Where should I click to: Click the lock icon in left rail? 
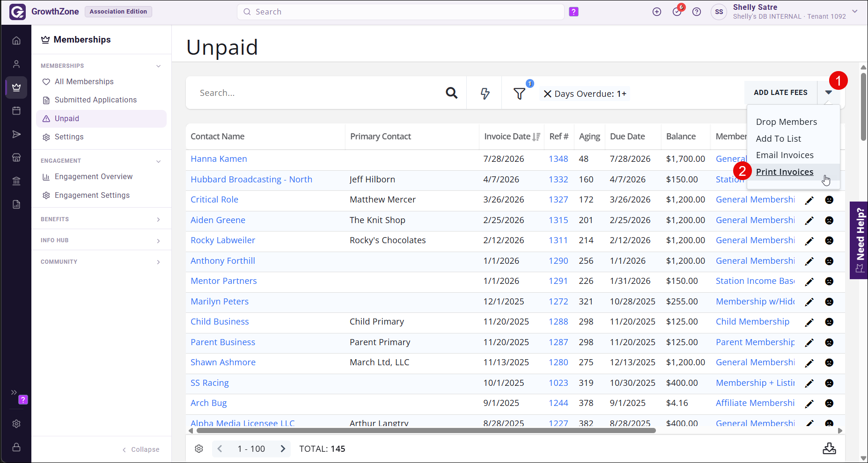(16, 447)
